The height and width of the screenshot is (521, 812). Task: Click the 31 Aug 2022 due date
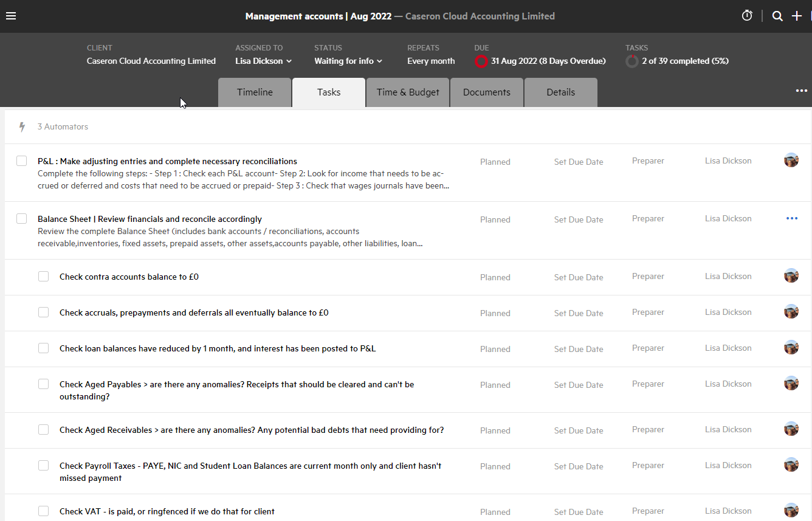[548, 61]
